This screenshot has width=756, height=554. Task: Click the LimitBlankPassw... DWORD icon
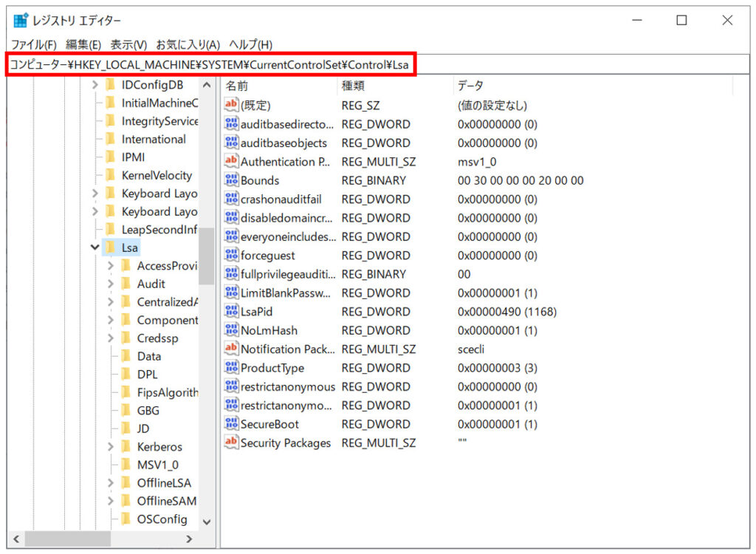231,293
